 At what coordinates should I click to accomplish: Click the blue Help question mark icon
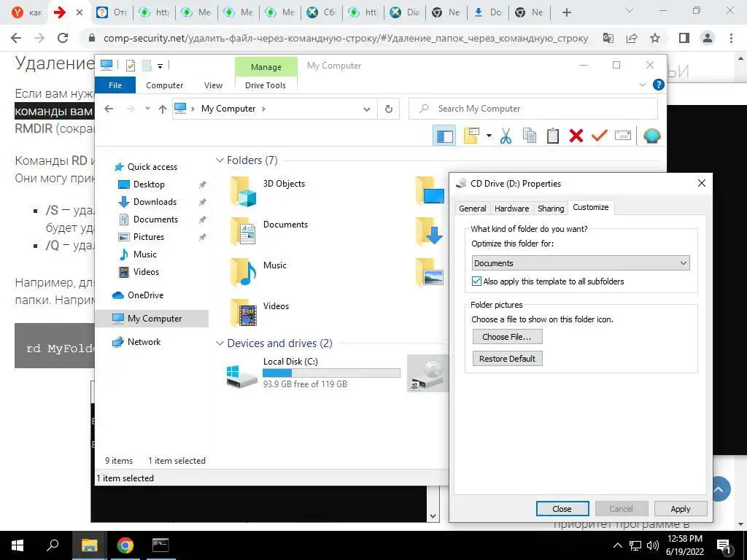pyautogui.click(x=659, y=85)
